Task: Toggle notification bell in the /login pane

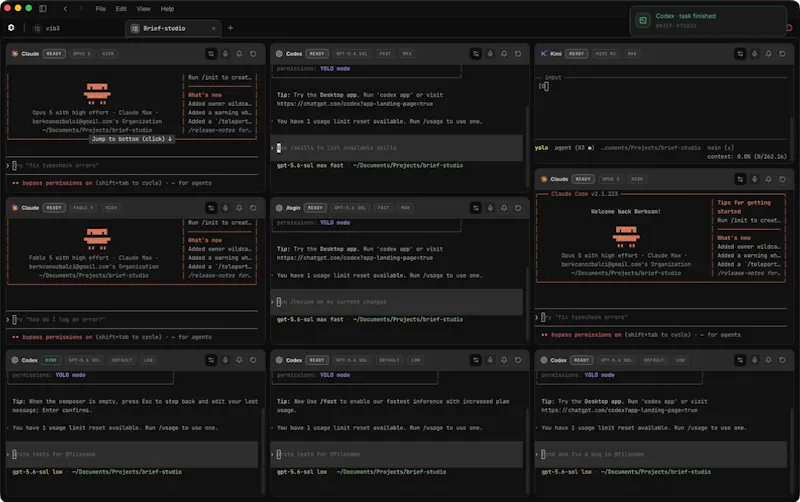Action: pos(504,208)
